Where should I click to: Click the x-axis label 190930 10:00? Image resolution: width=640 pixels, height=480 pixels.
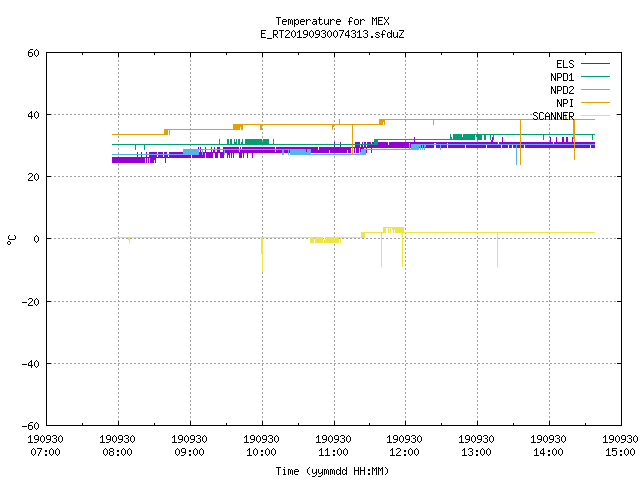click(x=261, y=446)
